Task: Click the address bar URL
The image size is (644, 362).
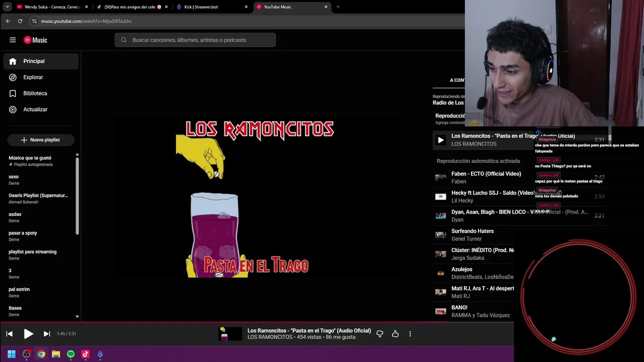Action: tap(87, 21)
